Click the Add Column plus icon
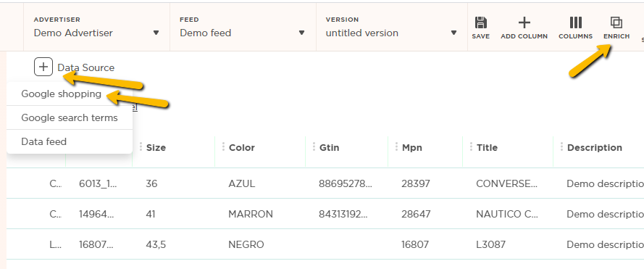The image size is (644, 269). click(524, 22)
